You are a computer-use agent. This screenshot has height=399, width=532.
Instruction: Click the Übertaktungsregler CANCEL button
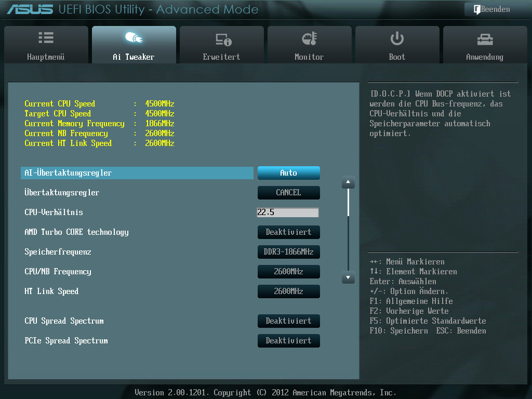pos(289,193)
